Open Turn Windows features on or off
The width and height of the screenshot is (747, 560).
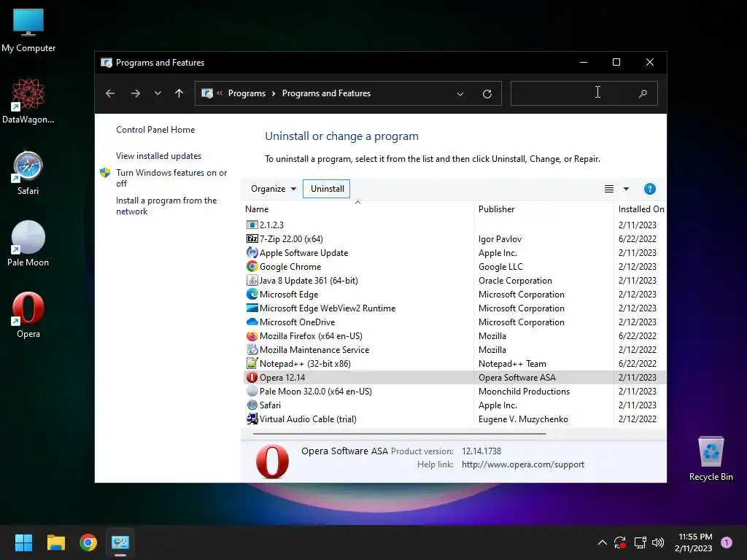(x=171, y=178)
